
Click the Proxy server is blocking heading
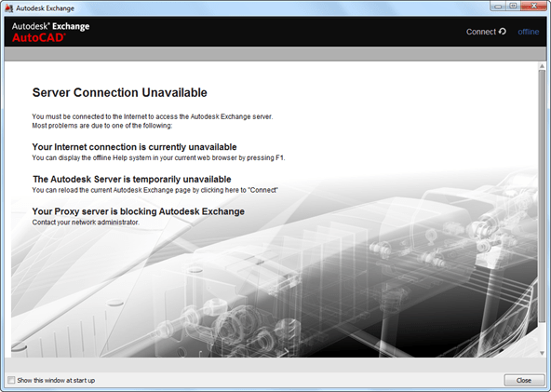(x=138, y=211)
